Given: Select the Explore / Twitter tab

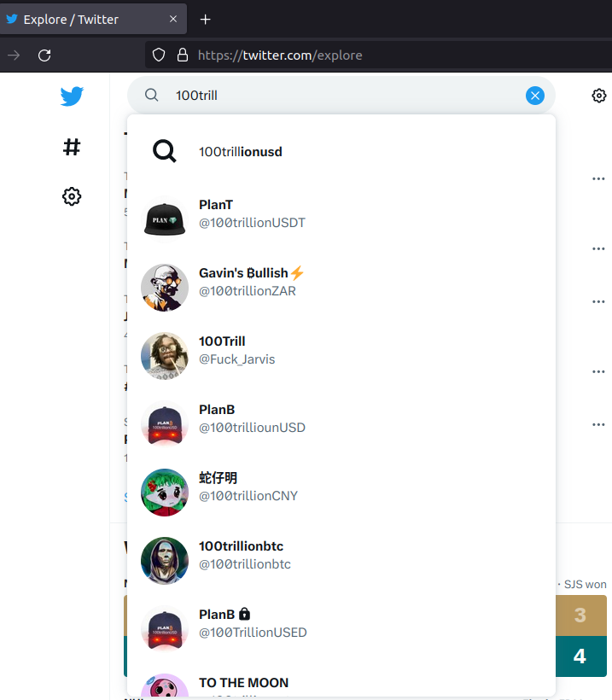Looking at the screenshot, I should (x=93, y=19).
